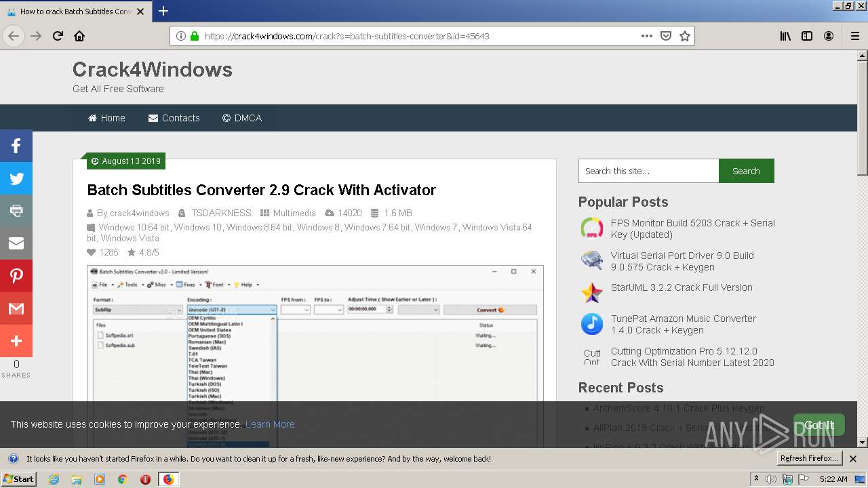The image size is (868, 488).
Task: Click the article title Batch Subtitles Converter 2.9
Action: [261, 190]
